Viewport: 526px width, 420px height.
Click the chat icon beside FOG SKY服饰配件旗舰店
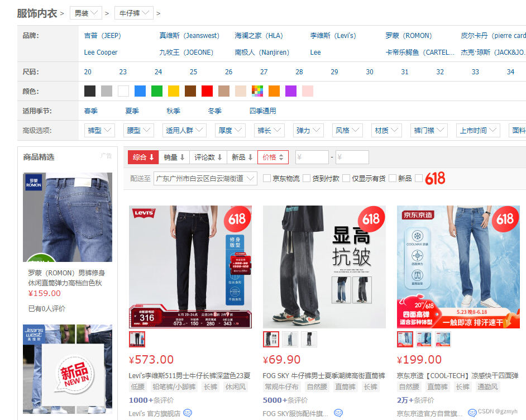click(x=338, y=413)
